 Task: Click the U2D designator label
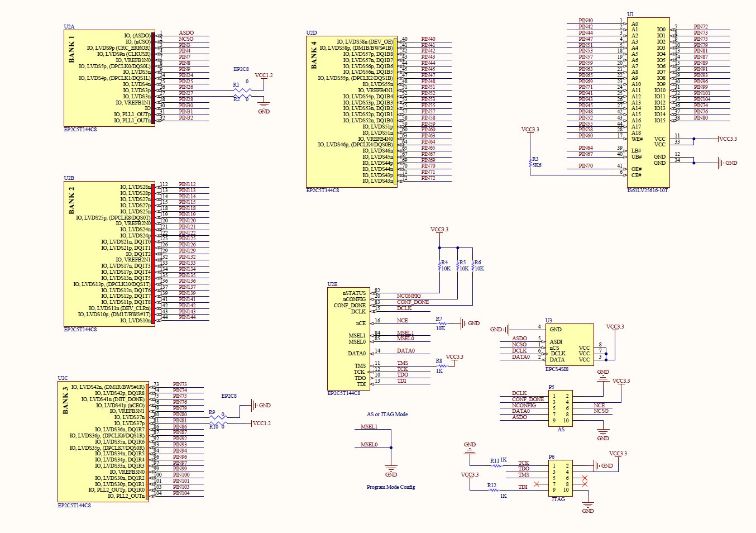pyautogui.click(x=312, y=33)
